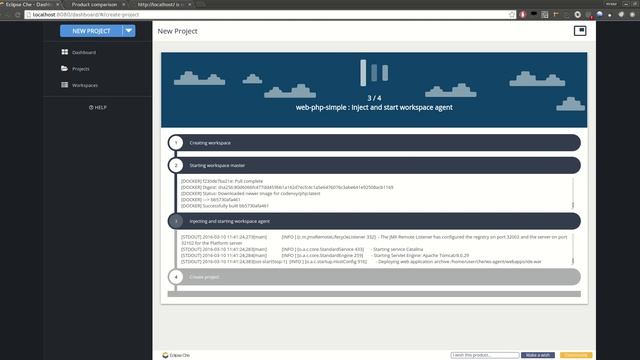Click the step 2 number circle
This screenshot has width=640, height=360.
[176, 165]
